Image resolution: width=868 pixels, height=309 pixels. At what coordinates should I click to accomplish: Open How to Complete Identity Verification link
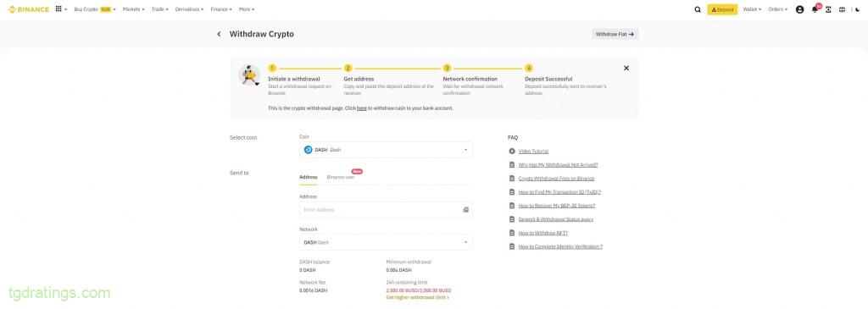561,246
